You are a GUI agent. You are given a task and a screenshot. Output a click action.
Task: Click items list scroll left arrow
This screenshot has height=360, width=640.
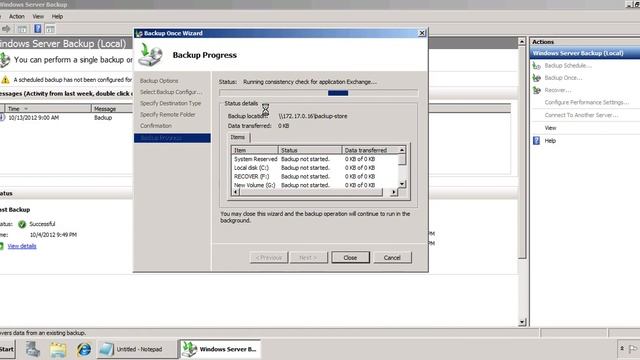pos(236,192)
